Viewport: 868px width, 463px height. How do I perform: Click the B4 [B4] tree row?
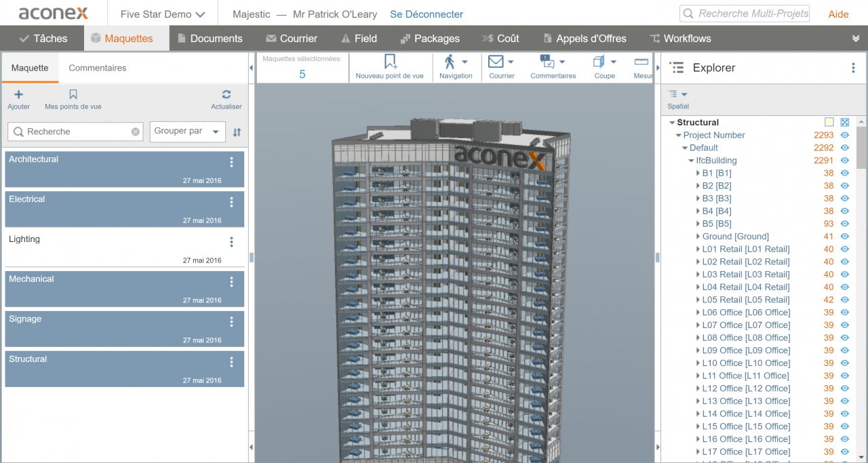[717, 212]
